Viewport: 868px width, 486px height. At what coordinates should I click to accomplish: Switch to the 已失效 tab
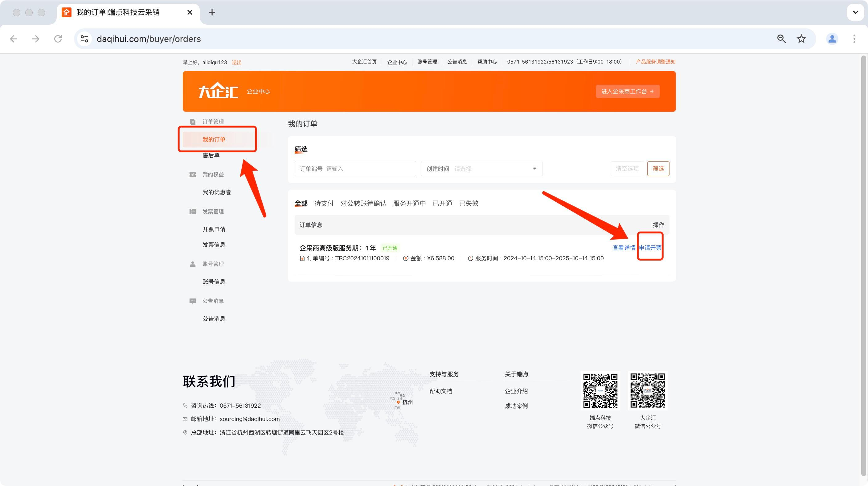(x=469, y=204)
